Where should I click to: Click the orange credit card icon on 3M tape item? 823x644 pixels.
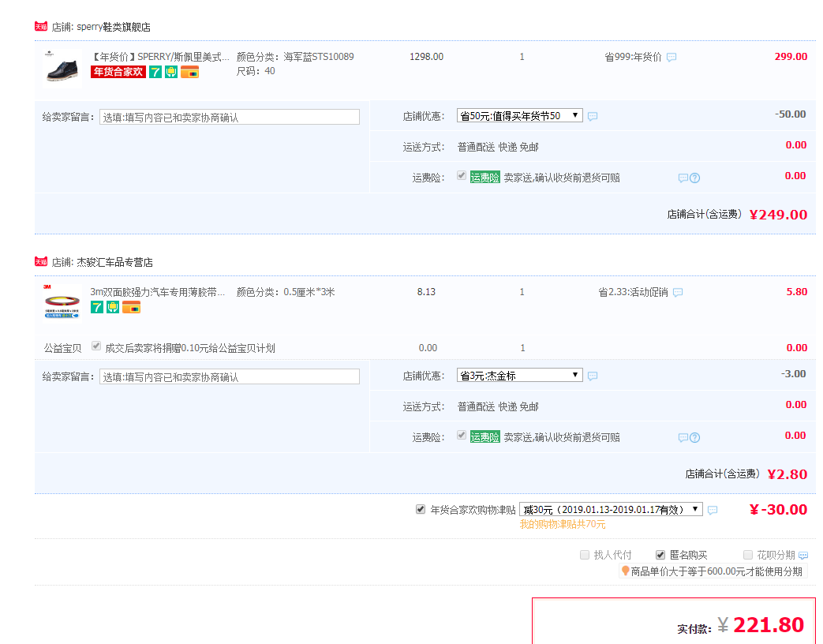click(131, 307)
